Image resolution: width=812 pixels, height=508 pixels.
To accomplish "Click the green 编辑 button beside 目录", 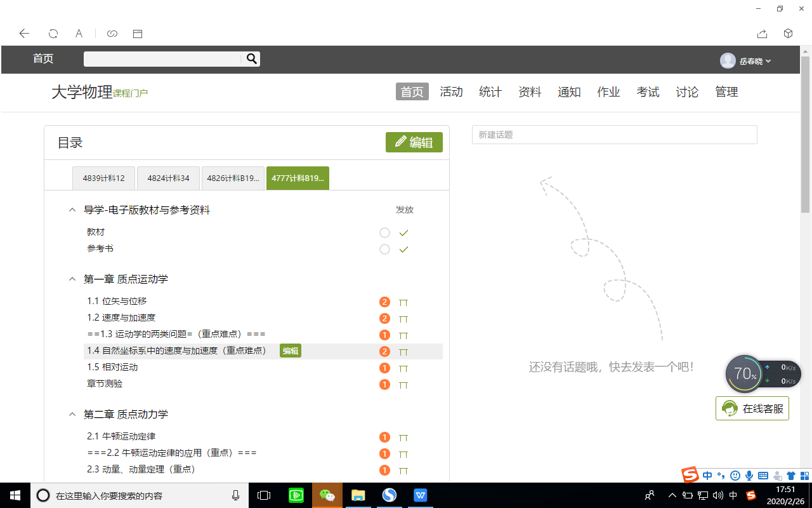I will tap(414, 142).
